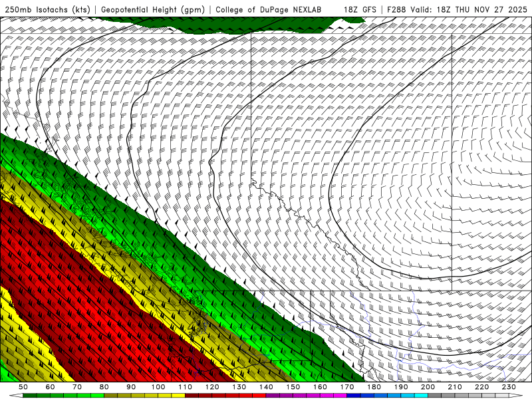Image resolution: width=532 pixels, height=399 pixels.
Task: Click the '230' value on the color scale
Action: coord(509,387)
